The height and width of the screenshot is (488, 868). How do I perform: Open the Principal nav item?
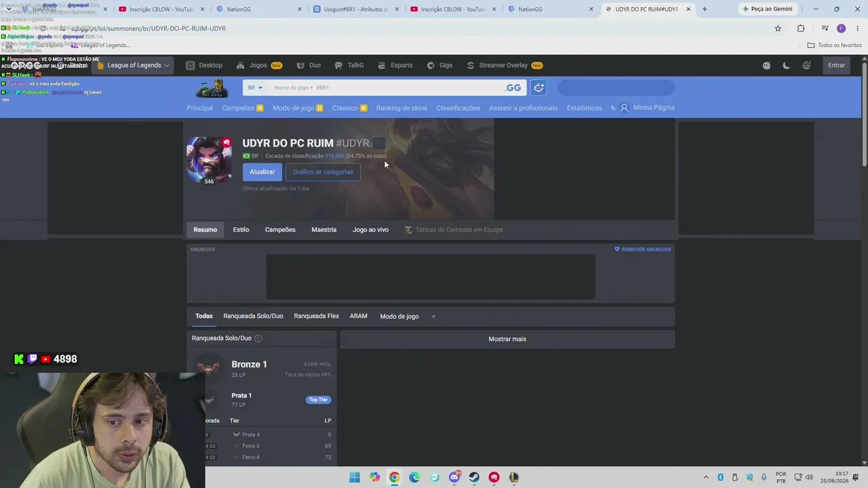[199, 108]
